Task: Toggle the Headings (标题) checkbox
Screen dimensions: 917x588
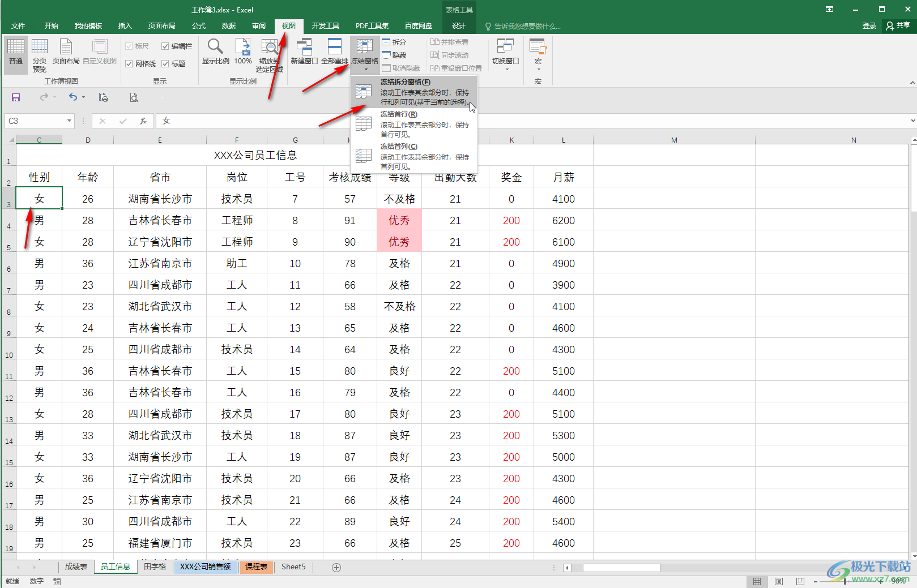Action: (x=165, y=64)
